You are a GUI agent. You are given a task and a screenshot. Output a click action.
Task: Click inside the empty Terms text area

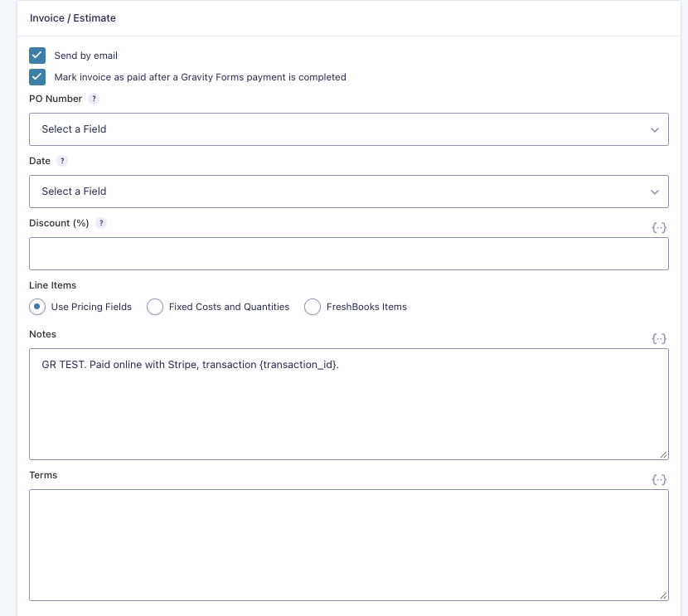point(349,545)
